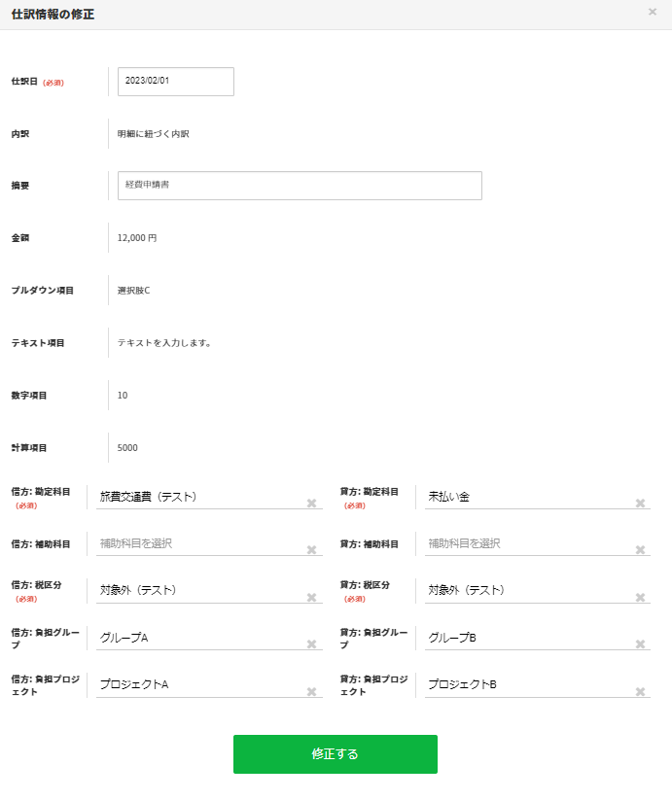Clear debit account 旅費交通費（テスト）with its x icon

(312, 504)
